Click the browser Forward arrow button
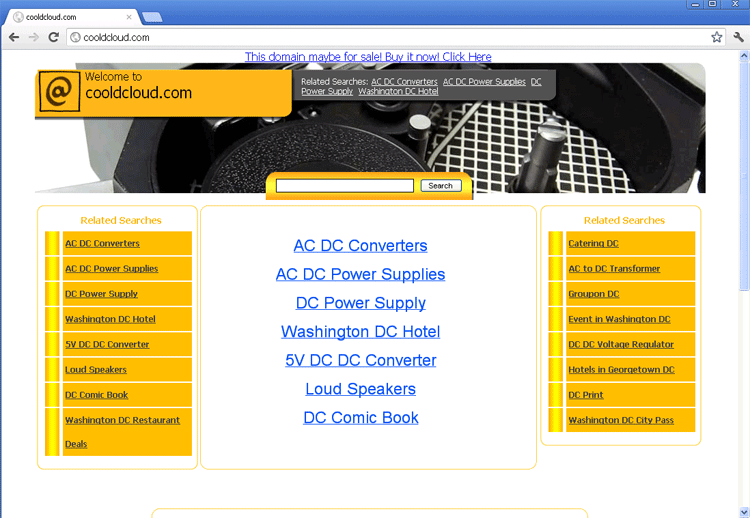The image size is (750, 518). pos(34,37)
